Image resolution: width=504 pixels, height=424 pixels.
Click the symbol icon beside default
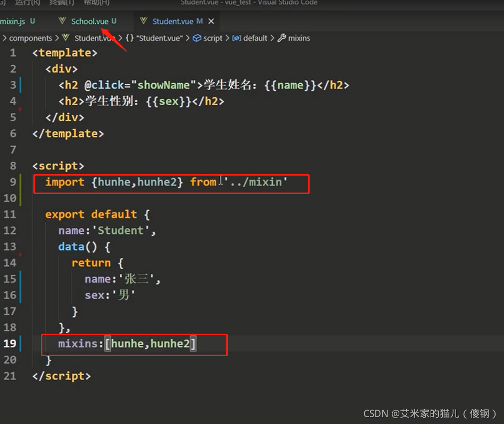(237, 38)
